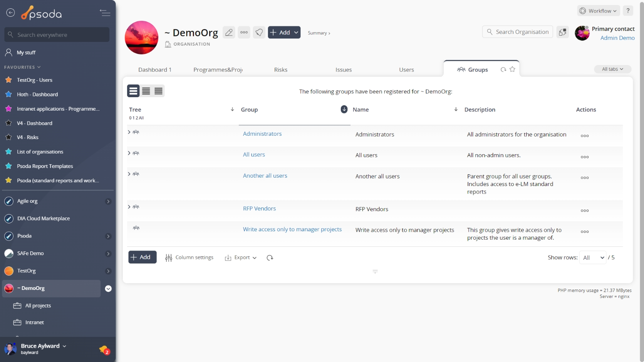
Task: Select the compact row density view icon
Action: coord(158,91)
